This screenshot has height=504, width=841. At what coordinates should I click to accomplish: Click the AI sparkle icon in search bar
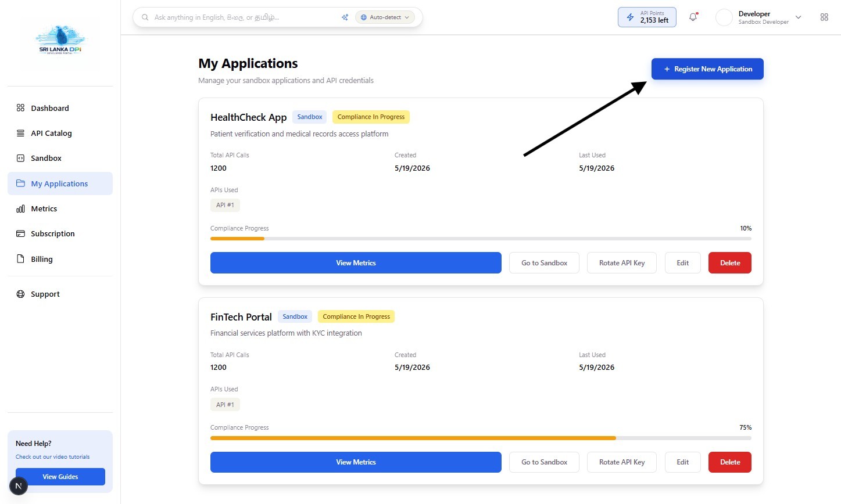(x=345, y=17)
